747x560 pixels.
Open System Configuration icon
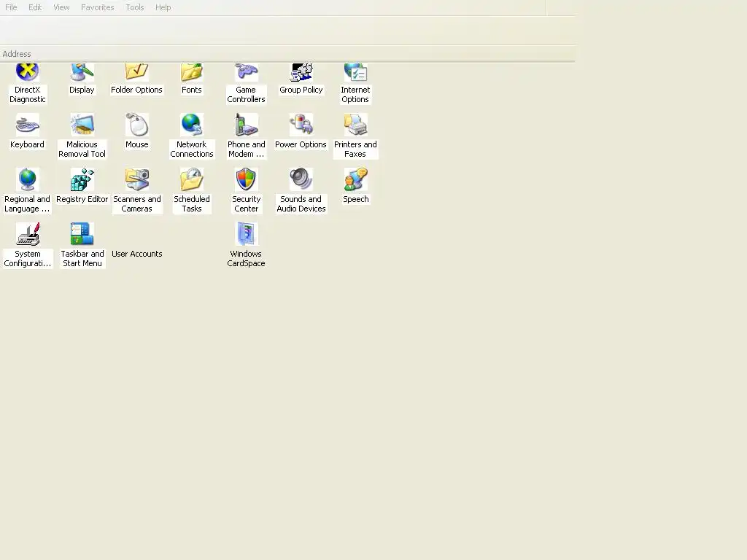click(x=27, y=234)
